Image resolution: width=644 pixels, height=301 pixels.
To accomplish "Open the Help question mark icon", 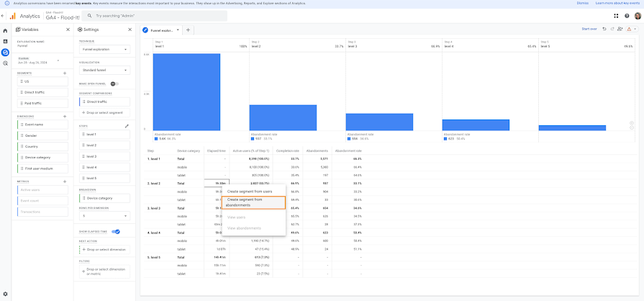I will coord(627,16).
